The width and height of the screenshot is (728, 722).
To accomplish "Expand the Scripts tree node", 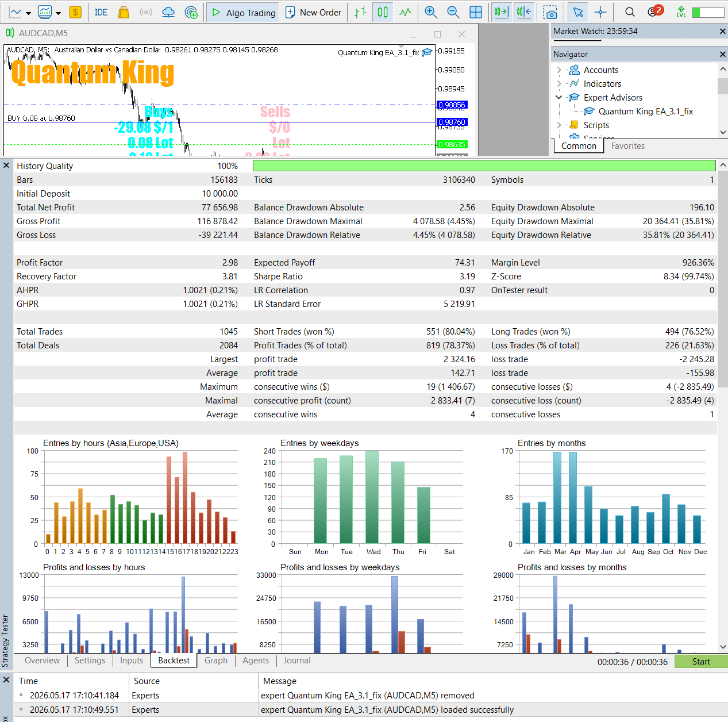I will coord(559,125).
